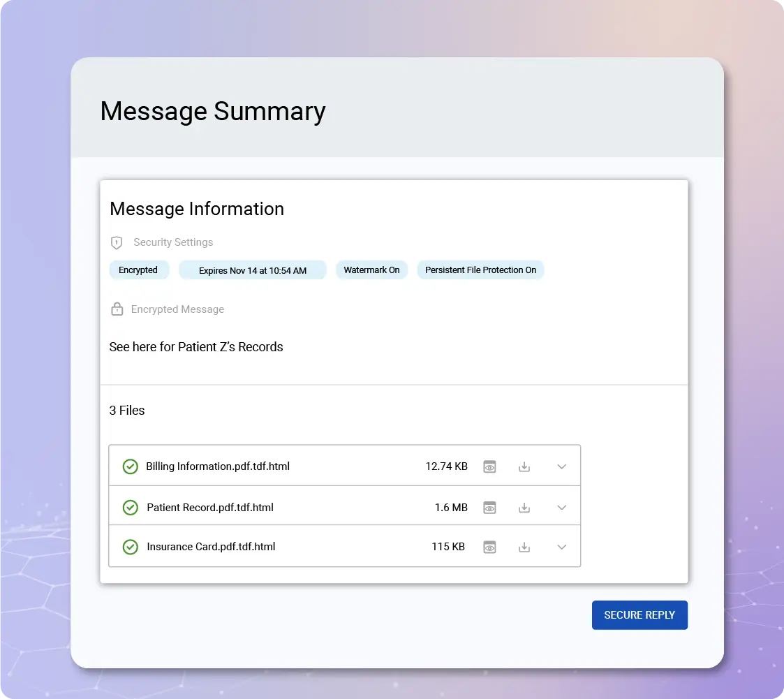The width and height of the screenshot is (784, 699).
Task: Download Patient Record.pdf.tdf.html
Action: (524, 507)
